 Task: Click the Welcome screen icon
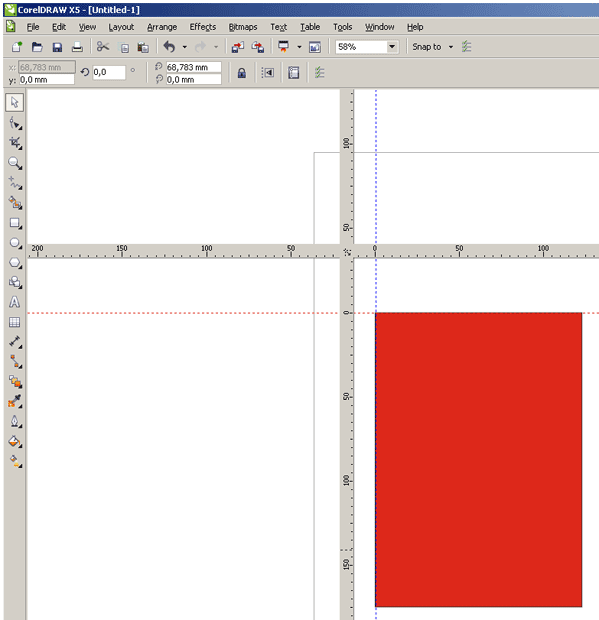pos(315,47)
